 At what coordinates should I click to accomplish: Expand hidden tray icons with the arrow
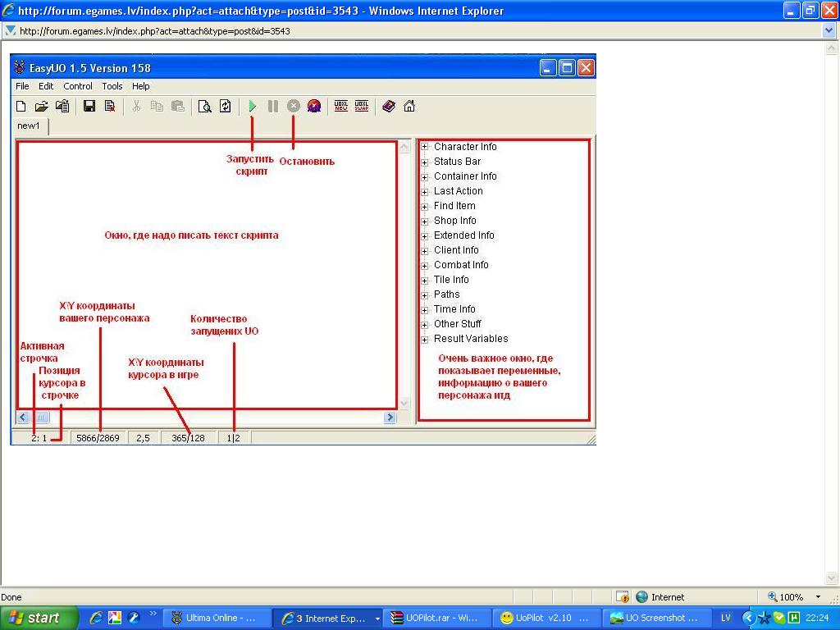coord(748,619)
